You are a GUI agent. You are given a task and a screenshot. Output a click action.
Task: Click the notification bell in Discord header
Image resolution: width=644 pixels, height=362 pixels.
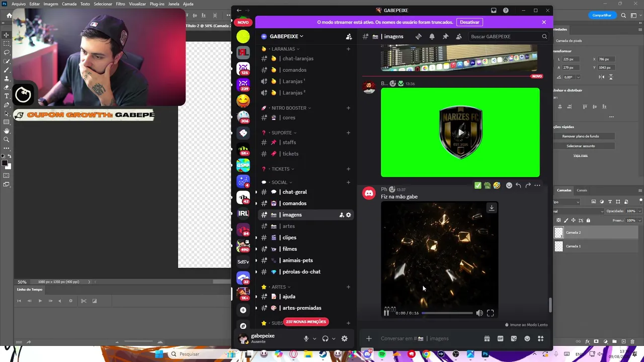[x=432, y=36]
